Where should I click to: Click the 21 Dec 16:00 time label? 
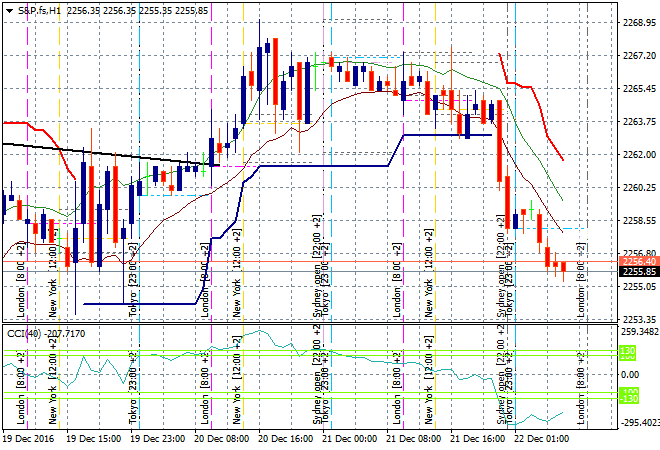[475, 438]
